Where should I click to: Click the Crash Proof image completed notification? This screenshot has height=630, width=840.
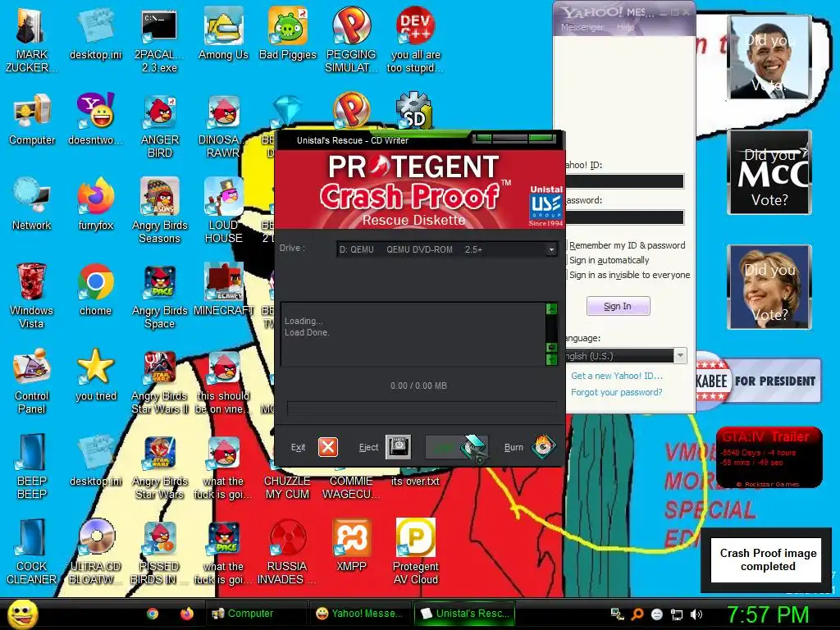(768, 559)
